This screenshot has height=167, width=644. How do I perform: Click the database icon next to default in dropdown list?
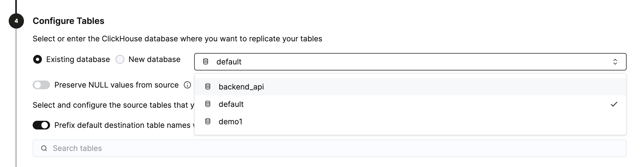[208, 104]
